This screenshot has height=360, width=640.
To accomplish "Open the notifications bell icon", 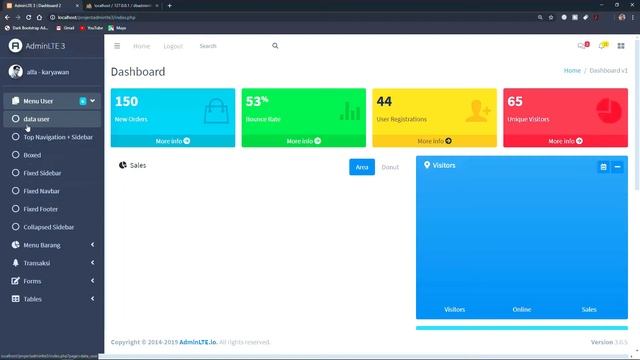I will click(602, 46).
